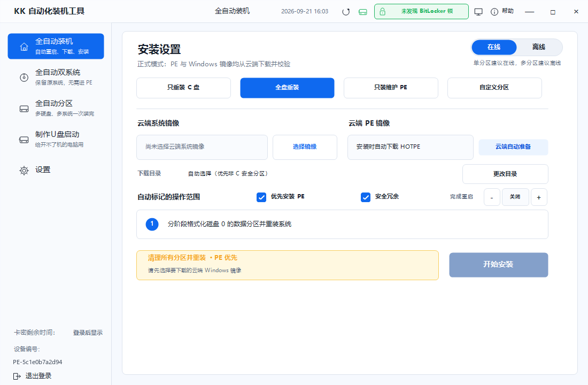588x385 pixels.
Task: Click the 云端自动准备 button
Action: 513,147
